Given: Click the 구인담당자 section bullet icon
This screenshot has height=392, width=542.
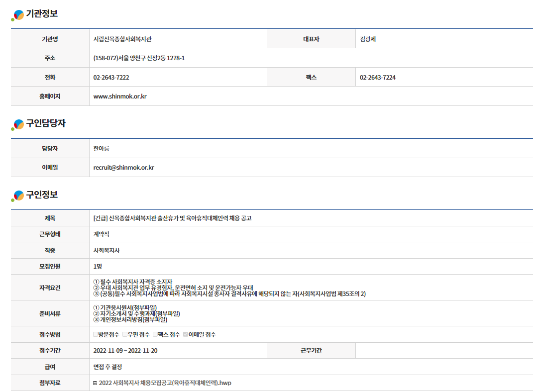Looking at the screenshot, I should (17, 125).
